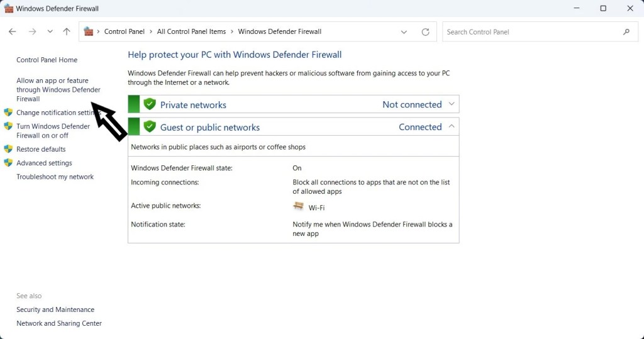Select Windows Defender Firewall breadcrumb
Image resolution: width=644 pixels, height=339 pixels.
tap(280, 31)
